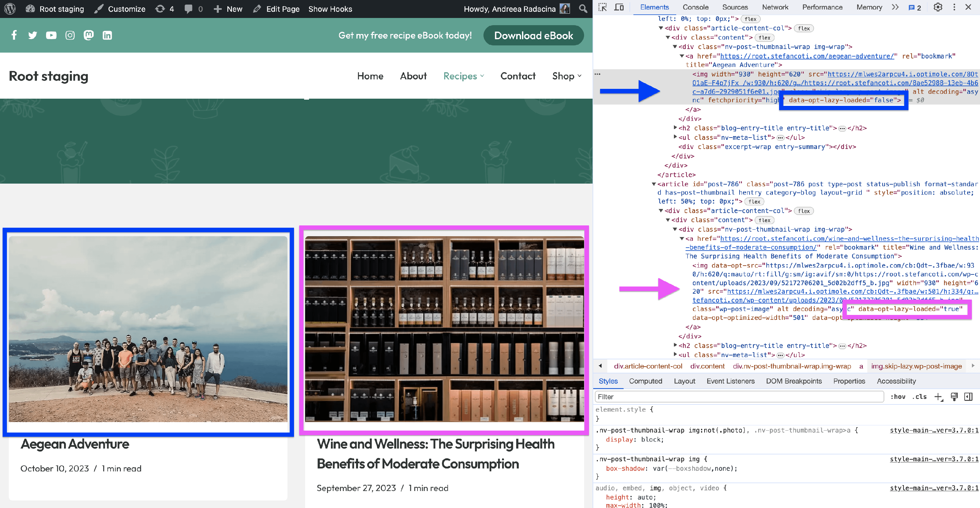Click new style rule plus icon
Viewport: 980px width, 508px height.
[938, 397]
